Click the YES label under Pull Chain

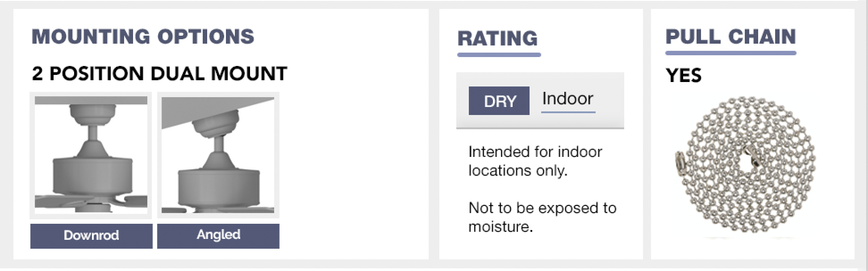684,75
